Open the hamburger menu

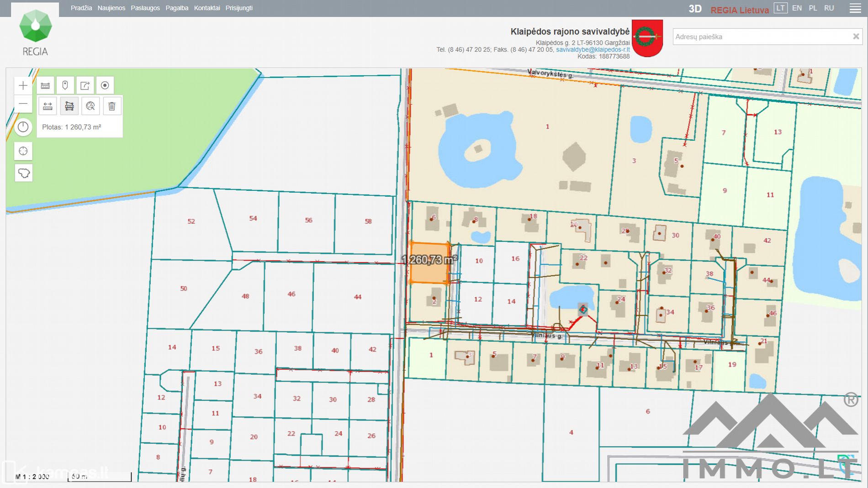855,8
